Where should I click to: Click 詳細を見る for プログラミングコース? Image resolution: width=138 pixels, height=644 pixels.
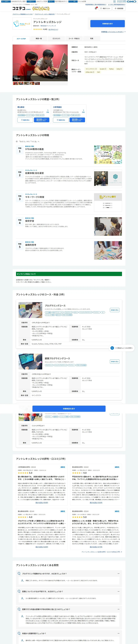pyautogui.click(x=114, y=310)
